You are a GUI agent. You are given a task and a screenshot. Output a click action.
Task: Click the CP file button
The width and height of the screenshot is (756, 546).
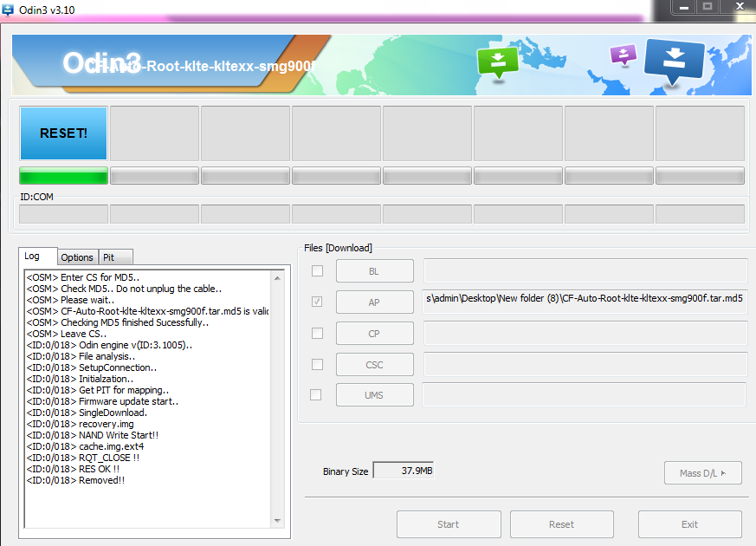(375, 334)
